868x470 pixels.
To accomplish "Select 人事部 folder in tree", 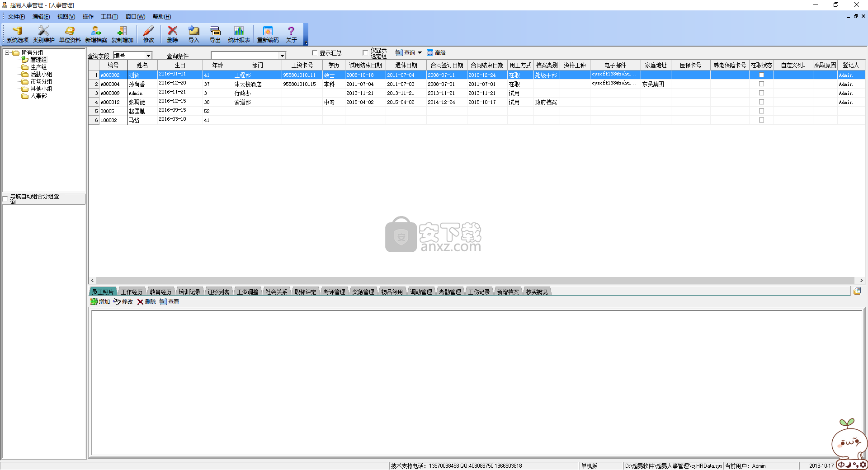I will [38, 96].
